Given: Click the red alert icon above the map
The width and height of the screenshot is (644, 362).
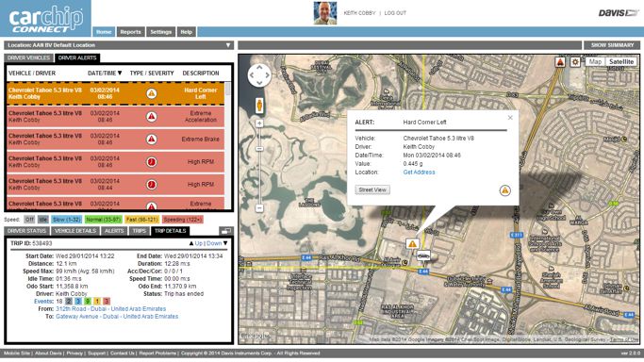Looking at the screenshot, I should [560, 62].
